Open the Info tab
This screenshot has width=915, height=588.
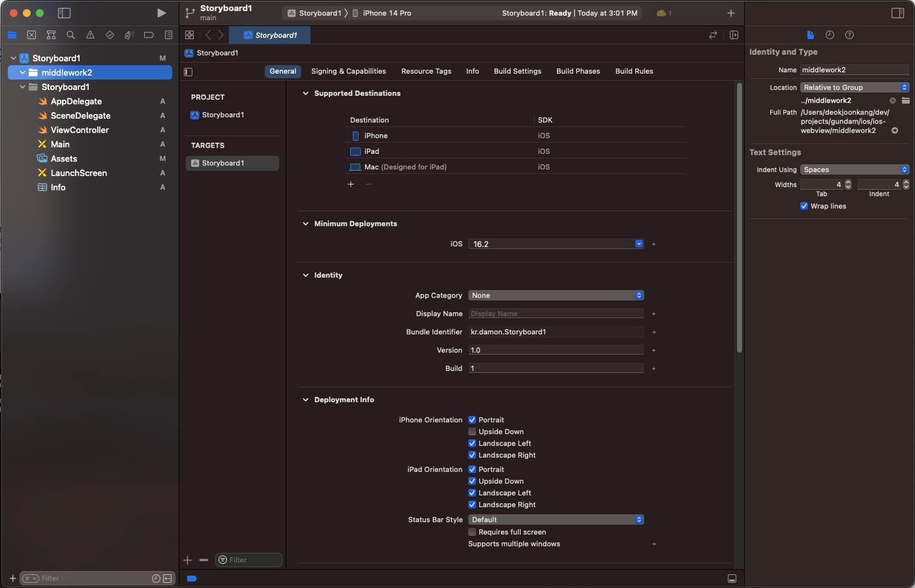pyautogui.click(x=473, y=71)
